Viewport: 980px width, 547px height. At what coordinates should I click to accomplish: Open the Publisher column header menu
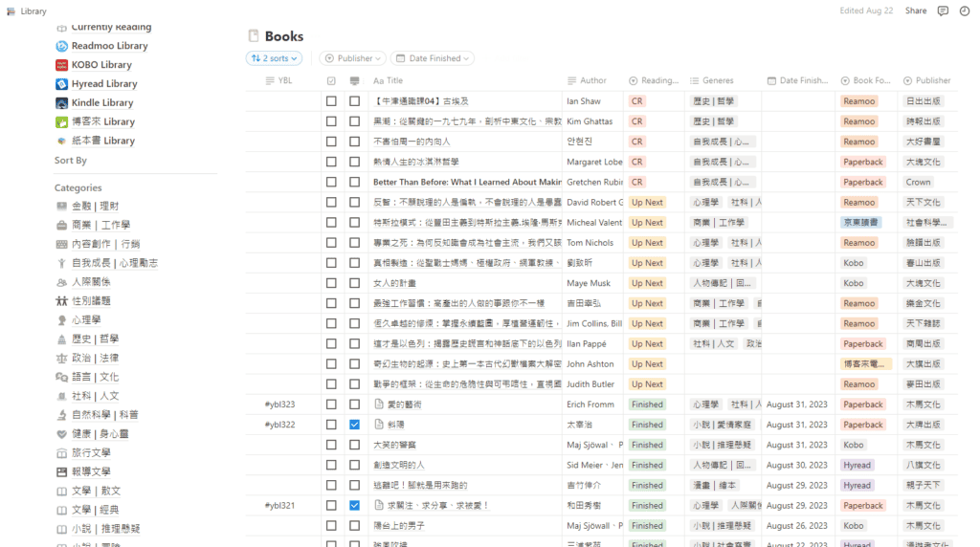(926, 80)
